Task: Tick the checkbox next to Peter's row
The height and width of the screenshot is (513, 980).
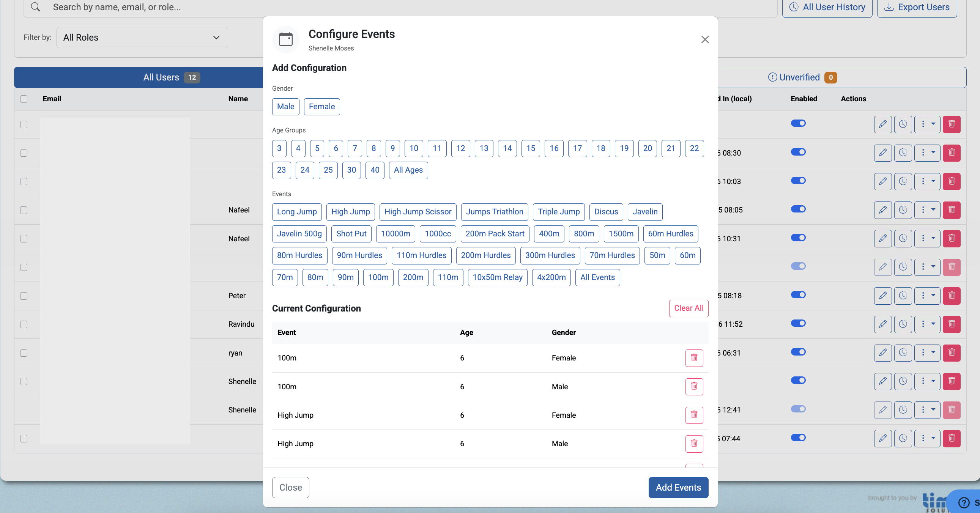Action: click(24, 296)
